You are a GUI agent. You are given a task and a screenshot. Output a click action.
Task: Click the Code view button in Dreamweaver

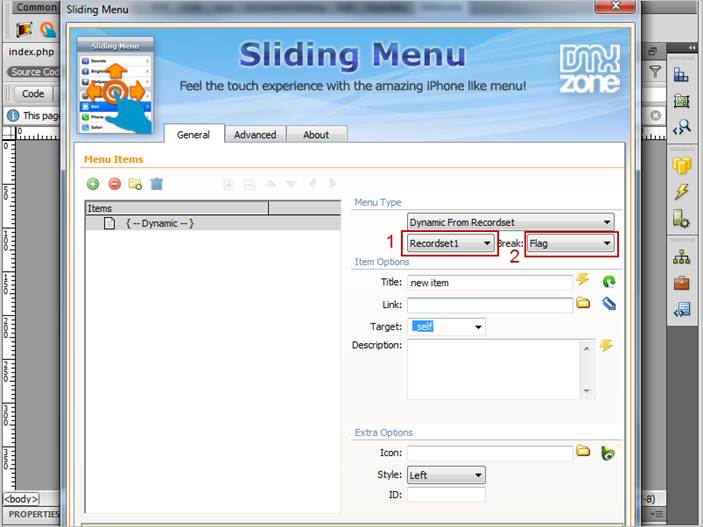[33, 93]
